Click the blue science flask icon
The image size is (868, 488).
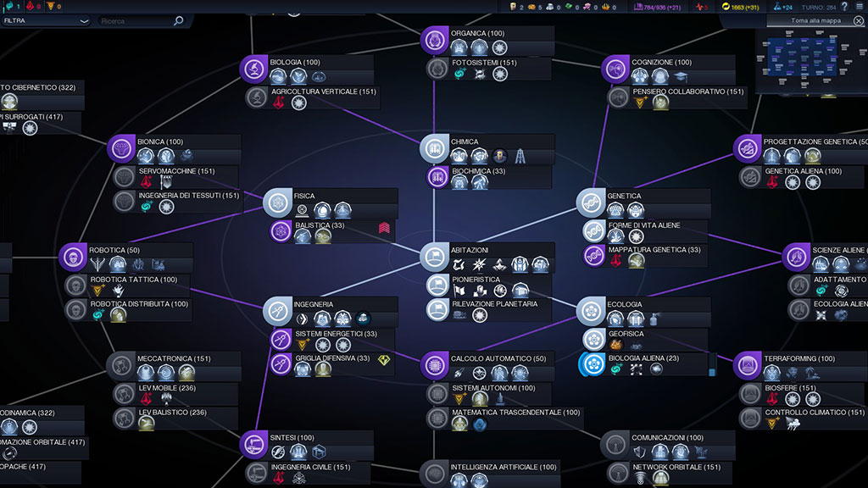[776, 7]
